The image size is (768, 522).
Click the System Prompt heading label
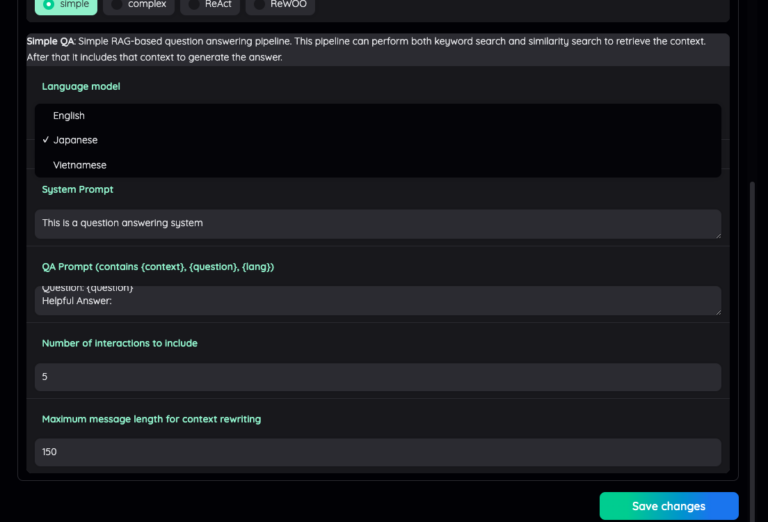77,190
